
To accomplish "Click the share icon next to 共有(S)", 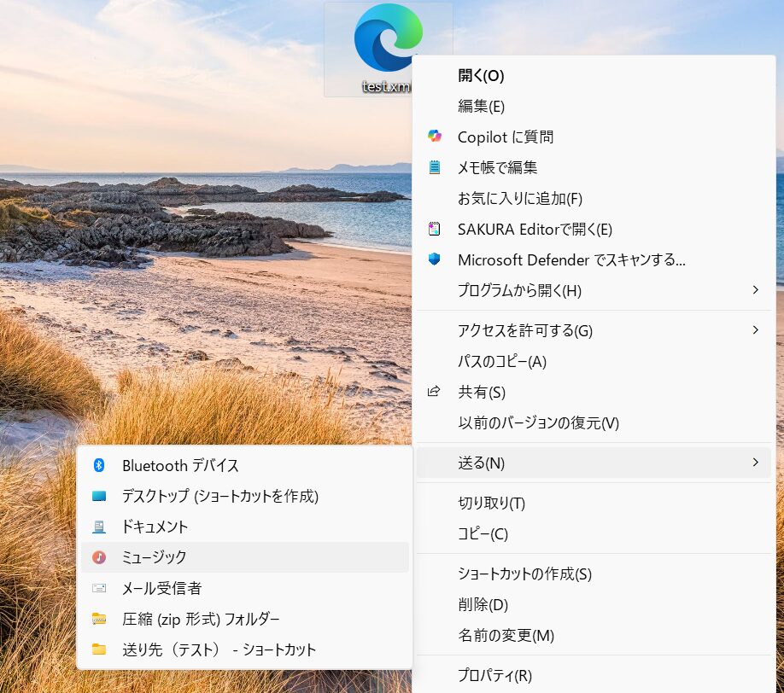I will click(434, 391).
